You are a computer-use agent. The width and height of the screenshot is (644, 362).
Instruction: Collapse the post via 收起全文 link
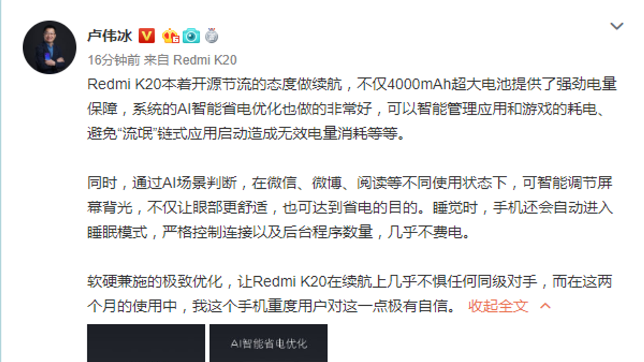[498, 306]
